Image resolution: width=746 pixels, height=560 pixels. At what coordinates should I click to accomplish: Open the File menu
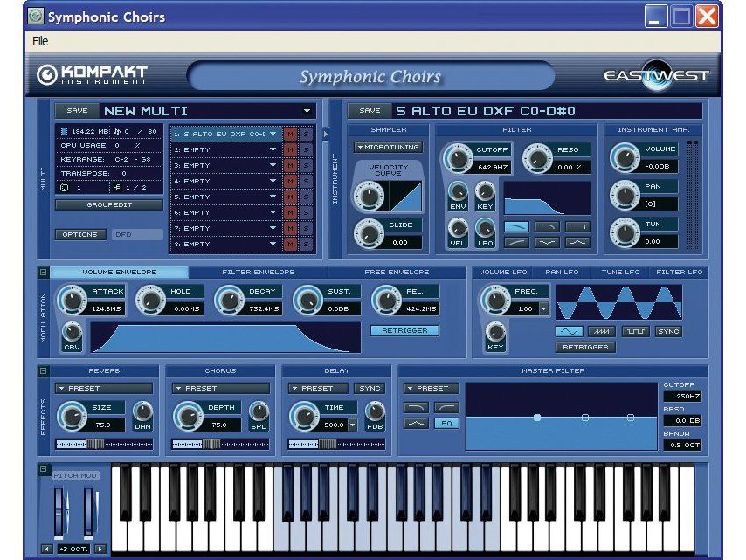(x=40, y=41)
